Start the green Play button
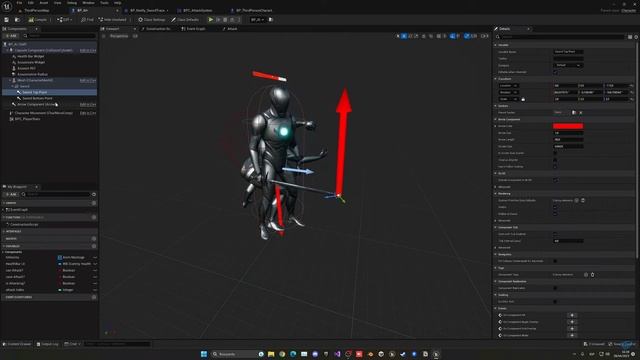 point(211,20)
